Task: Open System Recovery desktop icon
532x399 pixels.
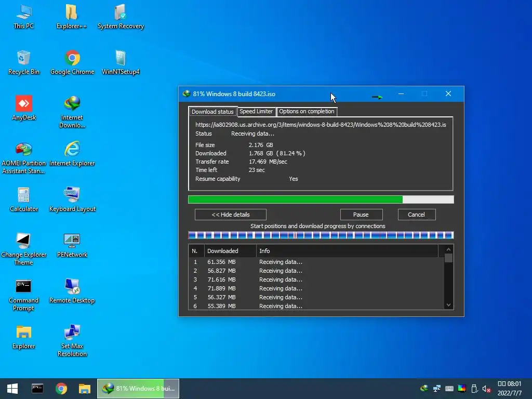Action: click(x=121, y=17)
